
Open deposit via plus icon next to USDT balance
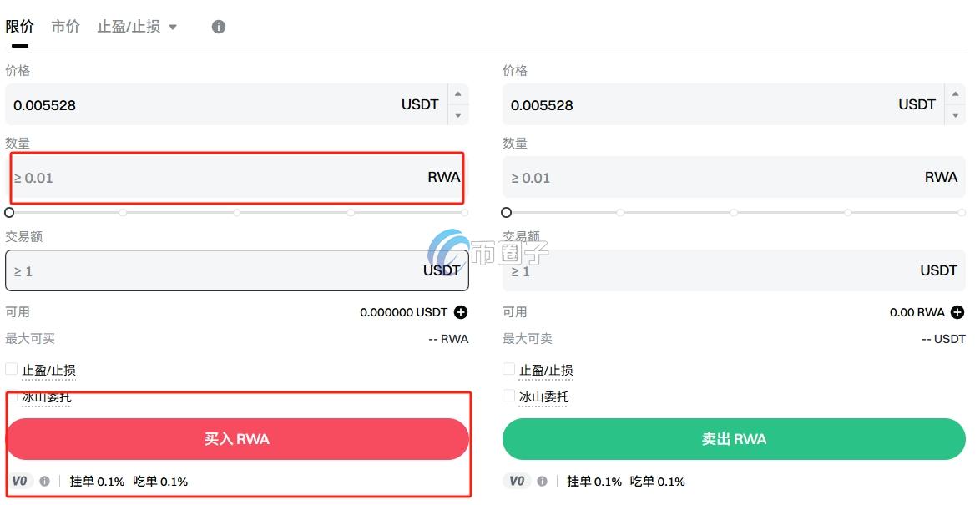click(x=459, y=311)
